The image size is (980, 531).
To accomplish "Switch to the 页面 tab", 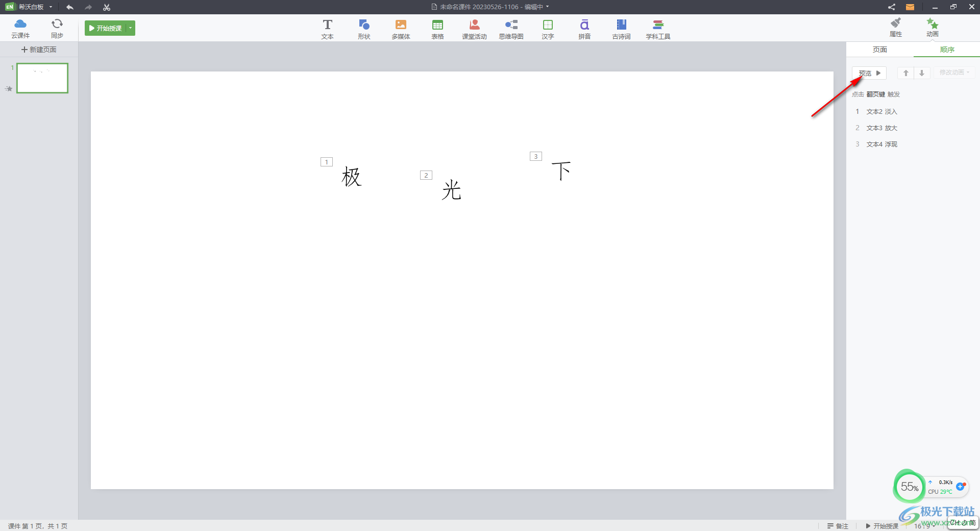I will (880, 50).
